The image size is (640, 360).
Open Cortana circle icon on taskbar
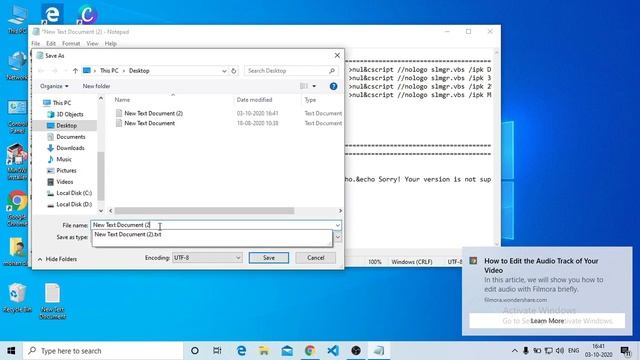click(x=195, y=351)
